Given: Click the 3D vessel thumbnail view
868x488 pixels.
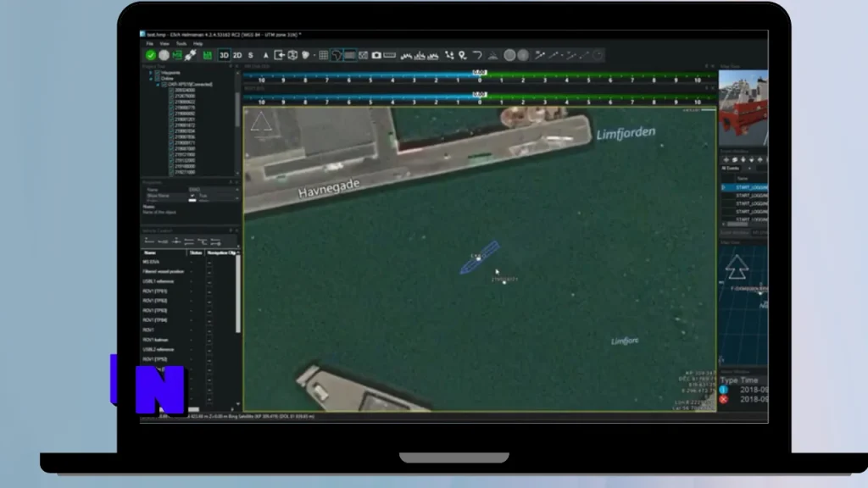Looking at the screenshot, I should coord(743,108).
